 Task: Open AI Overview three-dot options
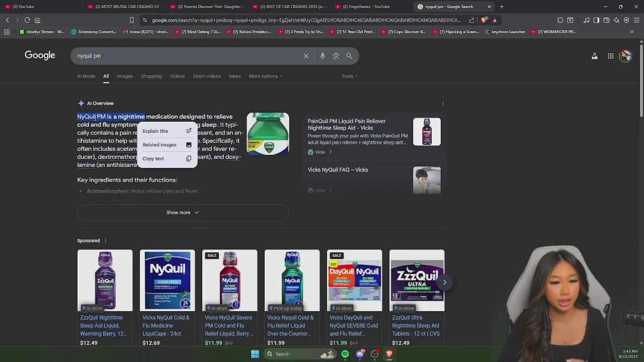(443, 104)
